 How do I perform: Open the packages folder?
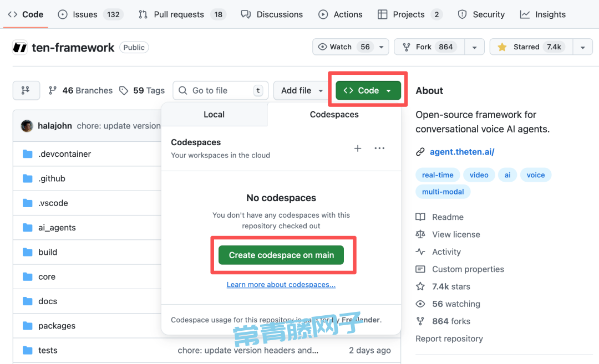(57, 326)
